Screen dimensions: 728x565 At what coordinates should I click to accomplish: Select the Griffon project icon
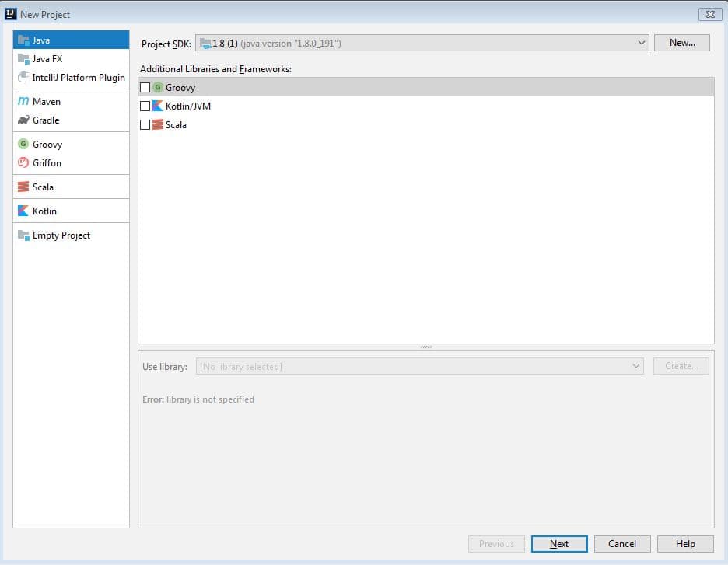pos(23,162)
